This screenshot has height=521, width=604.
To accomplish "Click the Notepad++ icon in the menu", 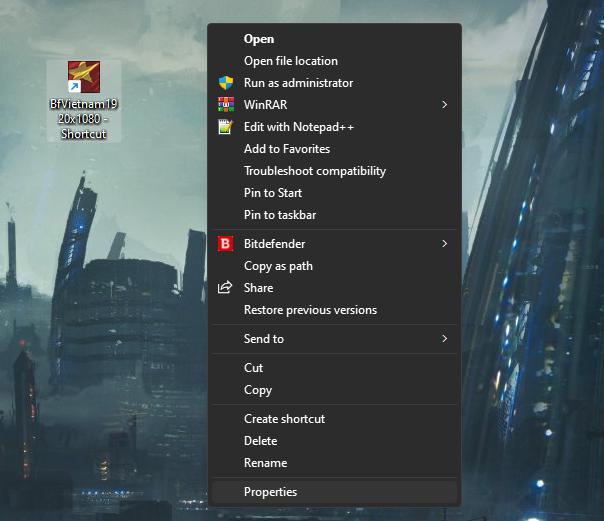I will (x=225, y=127).
